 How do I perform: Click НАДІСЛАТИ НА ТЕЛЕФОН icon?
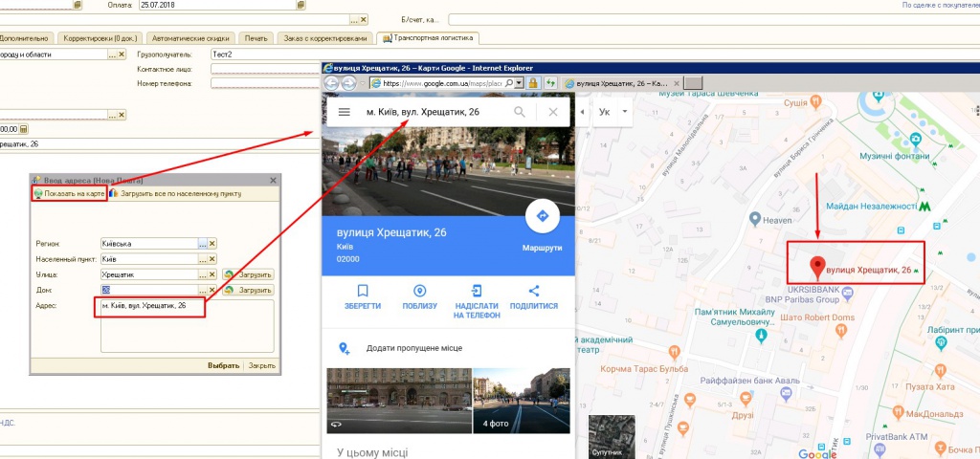coord(477,291)
